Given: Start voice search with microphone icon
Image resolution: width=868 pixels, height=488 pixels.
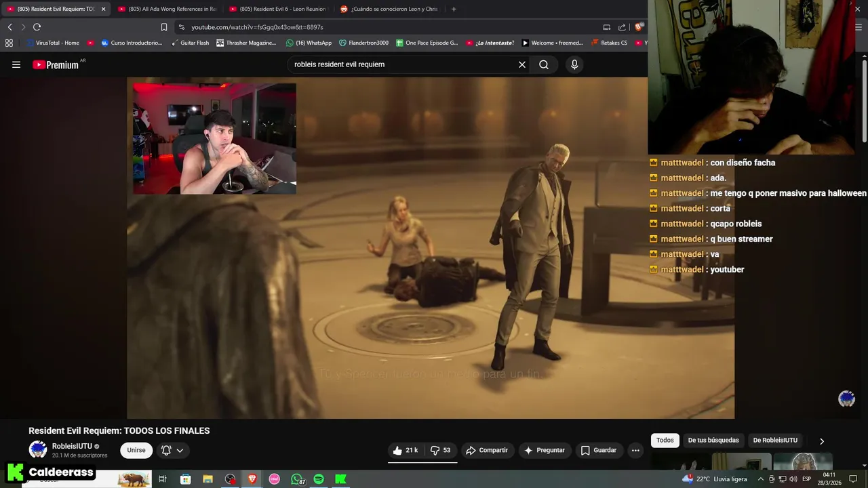Looking at the screenshot, I should tap(574, 64).
